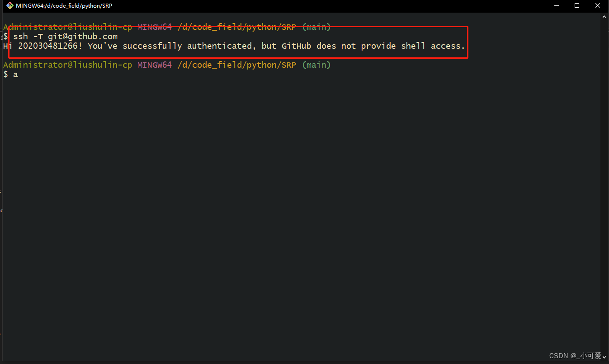This screenshot has width=609, height=364.
Task: Click the second prompt's '(main)' branch label
Action: (x=316, y=65)
